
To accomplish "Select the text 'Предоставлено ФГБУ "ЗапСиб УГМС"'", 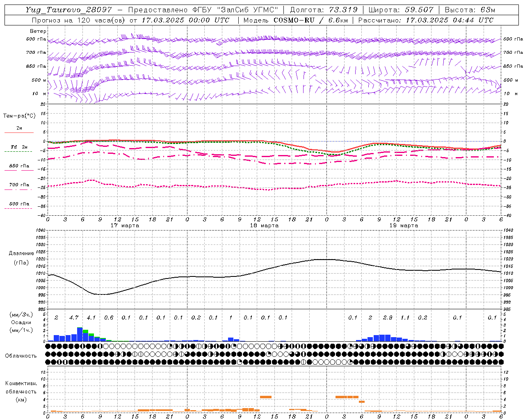I will pyautogui.click(x=203, y=10).
